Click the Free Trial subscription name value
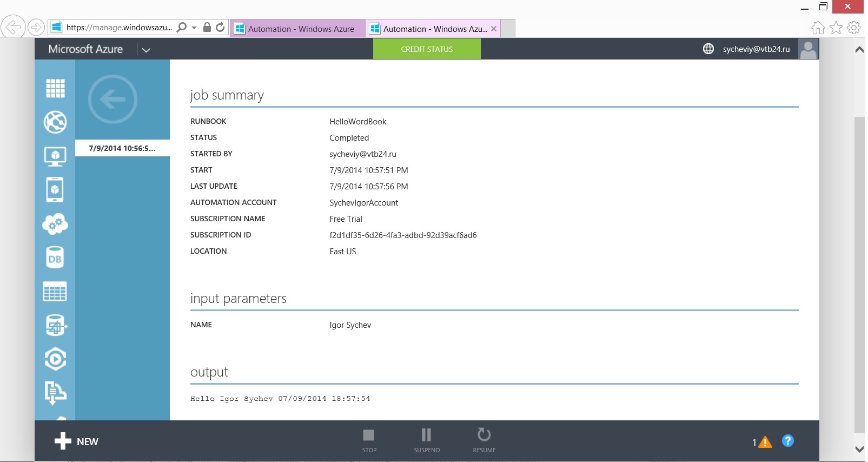The image size is (868, 462). [x=346, y=219]
